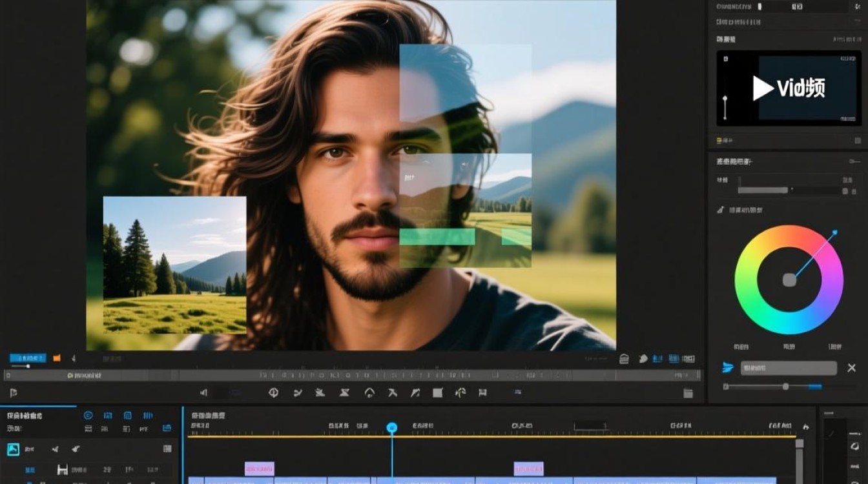
Task: Clear the gray text field with the X button
Action: tap(851, 368)
